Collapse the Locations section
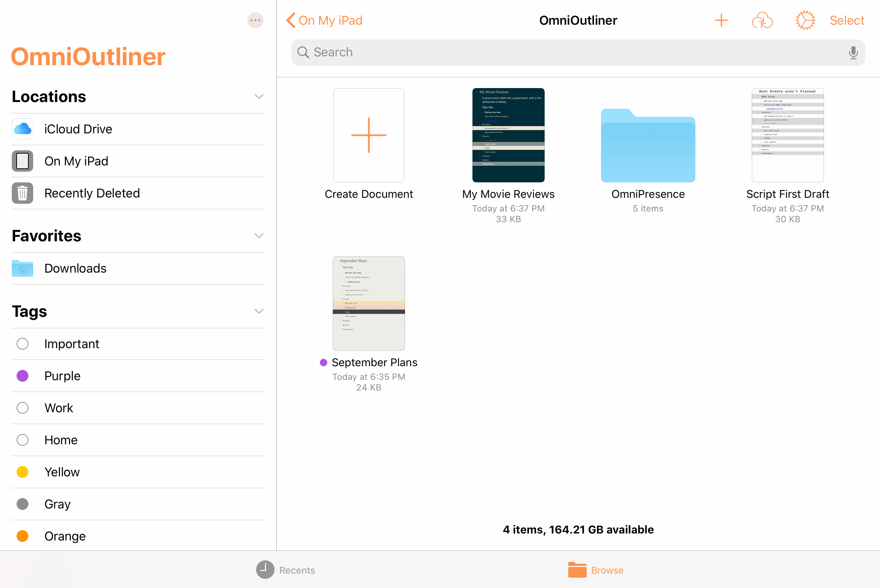The height and width of the screenshot is (588, 880). (259, 97)
